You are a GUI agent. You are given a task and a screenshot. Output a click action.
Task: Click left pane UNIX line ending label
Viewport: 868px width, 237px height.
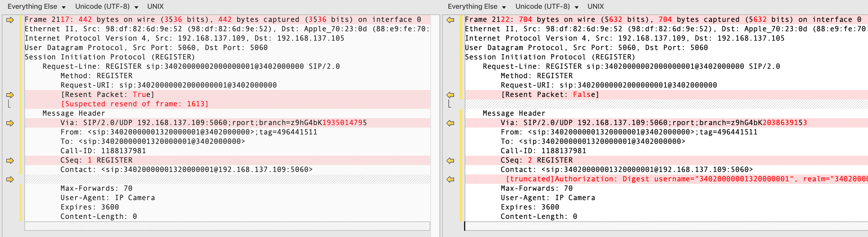(x=155, y=6)
